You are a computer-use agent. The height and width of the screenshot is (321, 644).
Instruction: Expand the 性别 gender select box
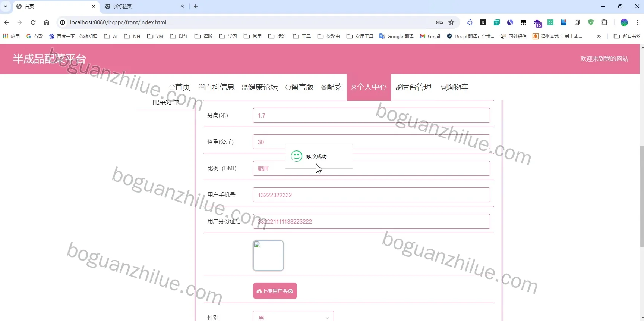click(293, 317)
